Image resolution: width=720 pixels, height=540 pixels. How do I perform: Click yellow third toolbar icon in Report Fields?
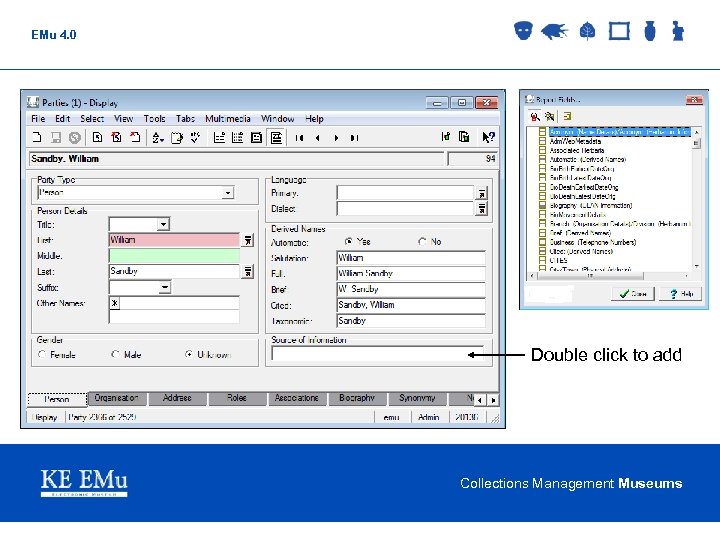click(x=567, y=116)
